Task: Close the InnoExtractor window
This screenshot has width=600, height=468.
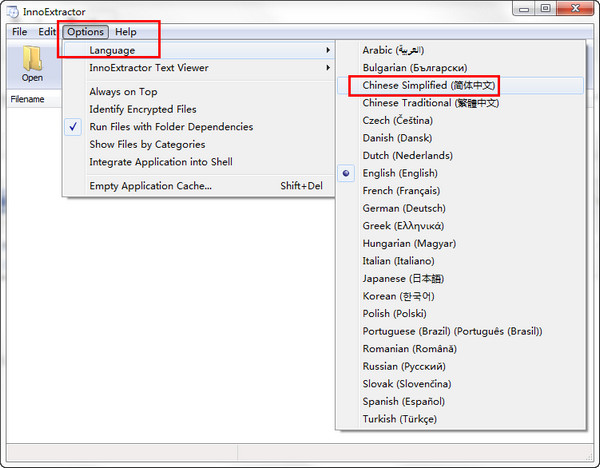Action: 575,8
